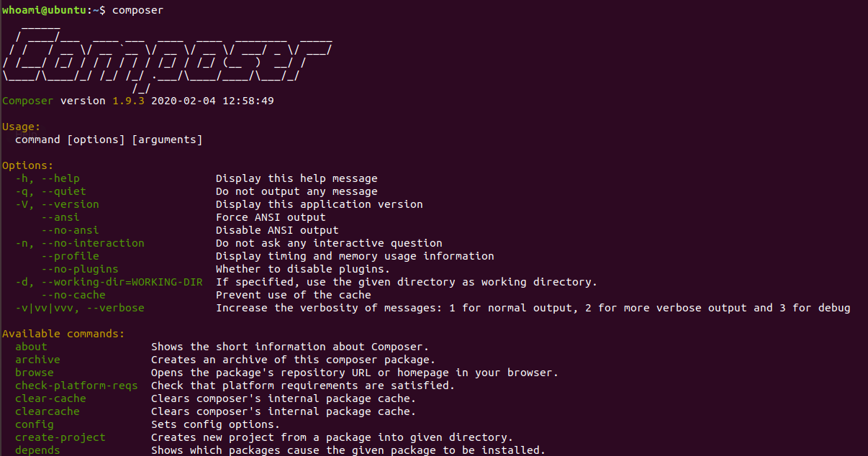Select the "depends" command name

click(37, 450)
